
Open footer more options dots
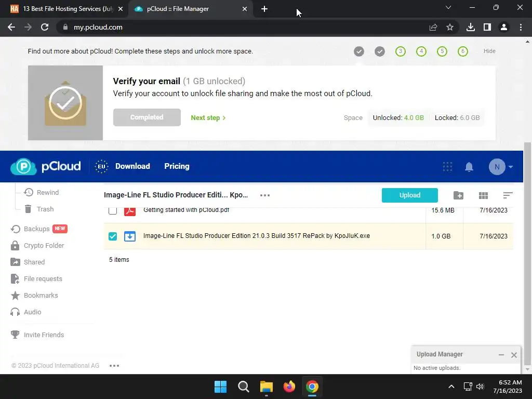tap(114, 365)
